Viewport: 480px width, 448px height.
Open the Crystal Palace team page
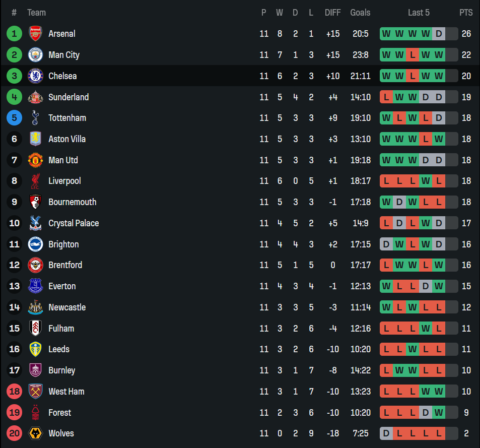pyautogui.click(x=74, y=223)
